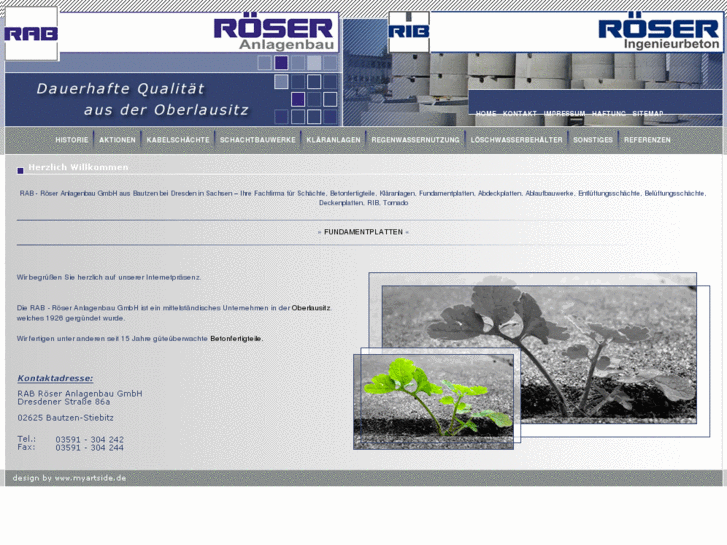Click the Kontaktadresse heading
Image resolution: width=727 pixels, height=545 pixels.
[x=55, y=378]
